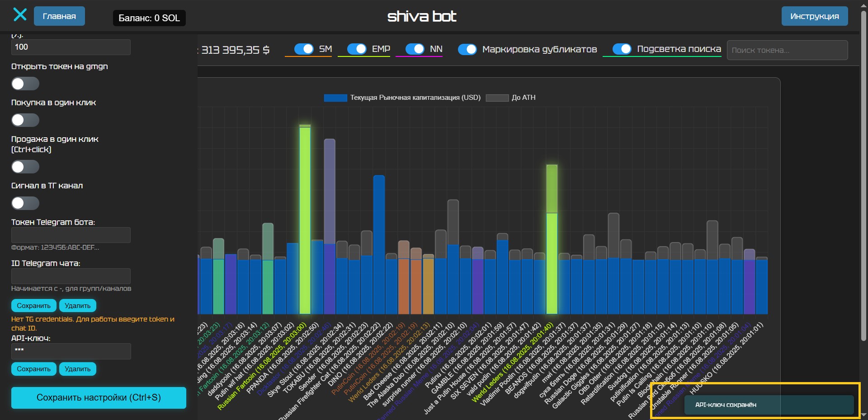Screen dimensions: 868x420
Task: Click the Токен Telegram бота input field
Action: coord(71,235)
